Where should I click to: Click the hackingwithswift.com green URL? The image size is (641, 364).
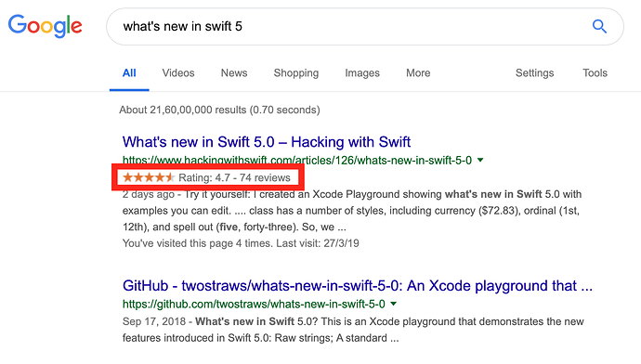[297, 160]
